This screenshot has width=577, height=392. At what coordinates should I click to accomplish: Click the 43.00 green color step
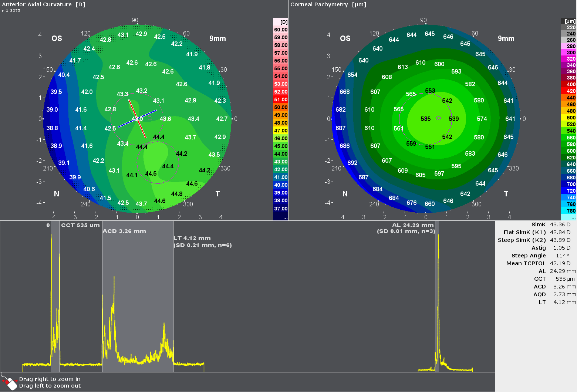[x=281, y=162]
